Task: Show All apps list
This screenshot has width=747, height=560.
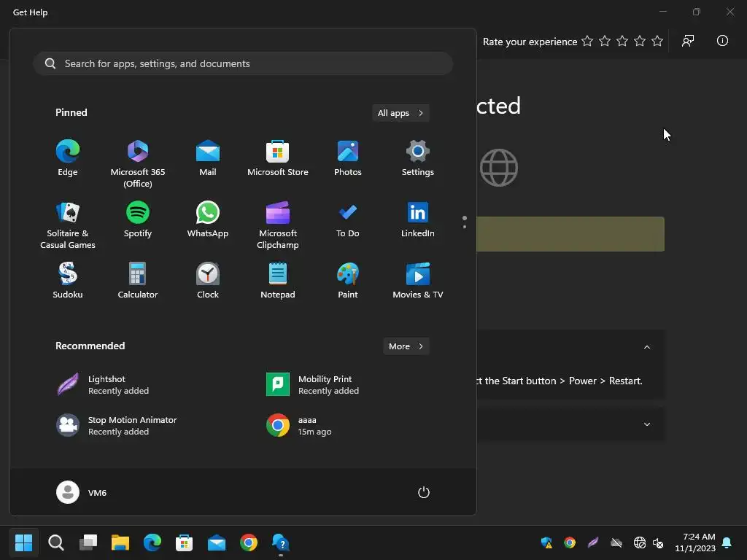Action: 400,113
